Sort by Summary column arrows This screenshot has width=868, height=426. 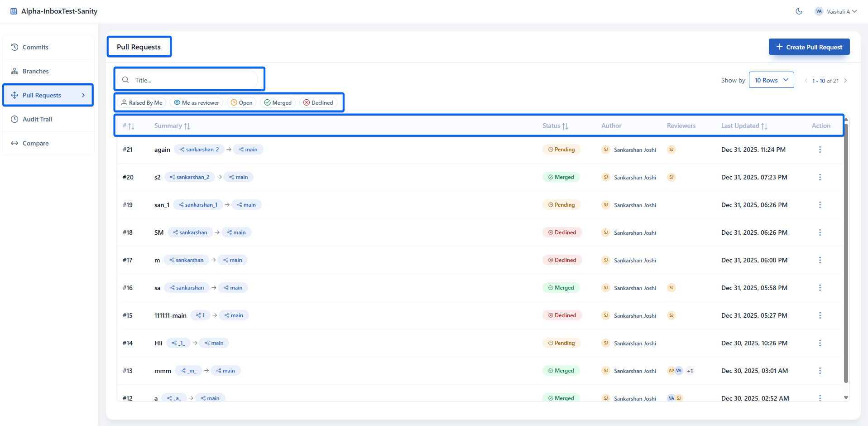pos(187,126)
